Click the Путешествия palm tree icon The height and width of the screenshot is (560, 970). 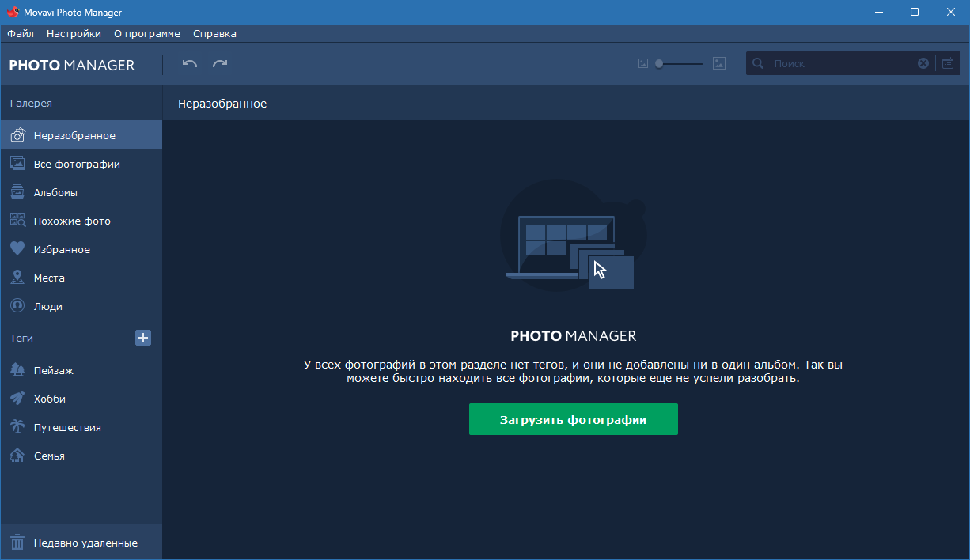pyautogui.click(x=17, y=427)
